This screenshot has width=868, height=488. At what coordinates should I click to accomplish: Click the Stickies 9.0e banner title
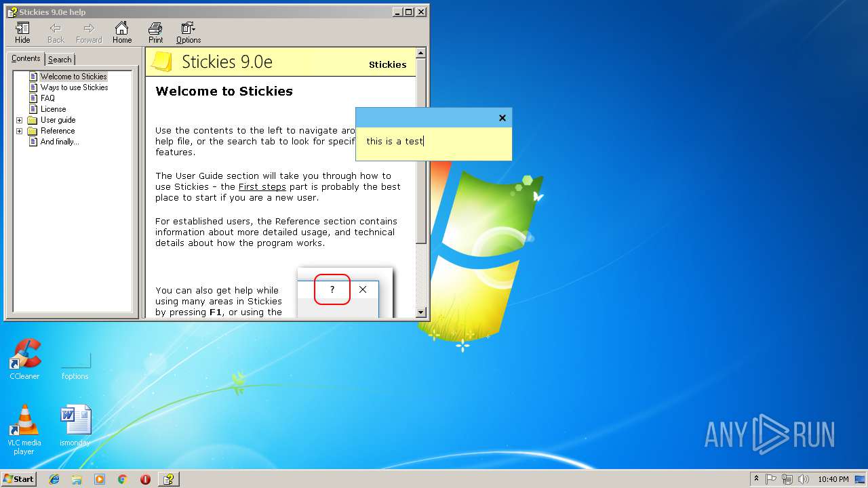[227, 62]
